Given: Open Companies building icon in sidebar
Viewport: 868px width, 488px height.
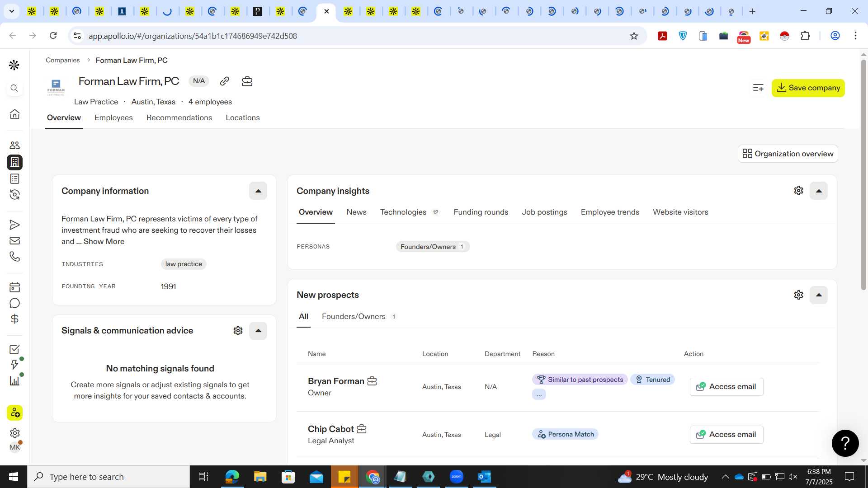Looking at the screenshot, I should 14,162.
